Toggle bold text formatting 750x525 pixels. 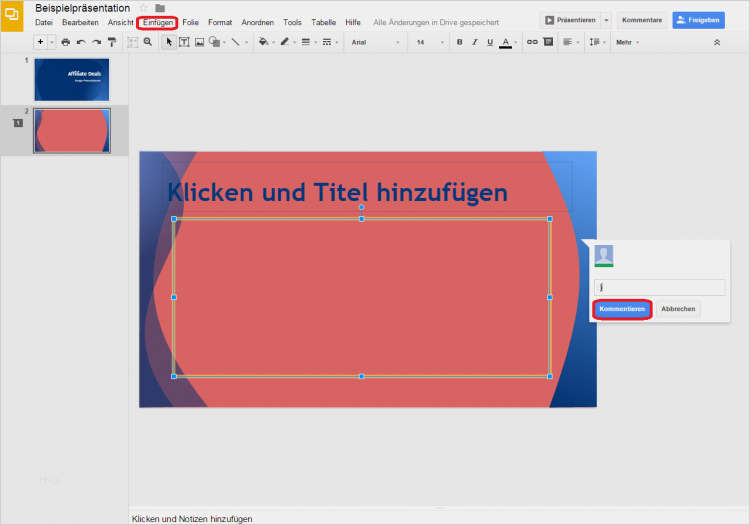click(x=459, y=42)
